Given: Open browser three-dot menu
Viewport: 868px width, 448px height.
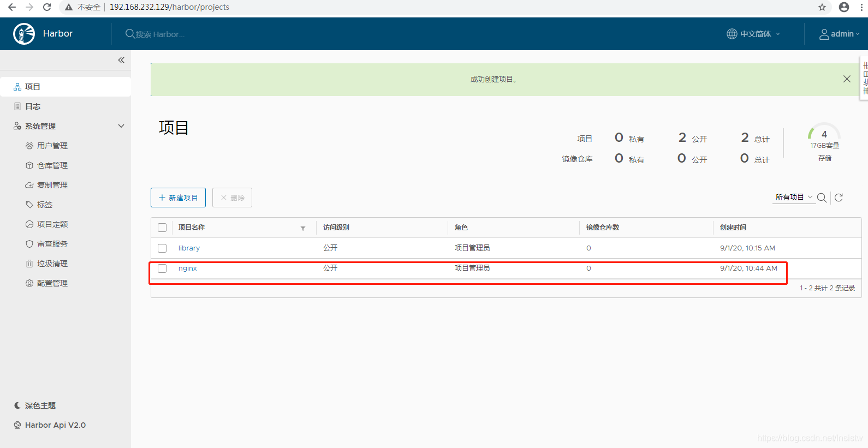Looking at the screenshot, I should (861, 7).
